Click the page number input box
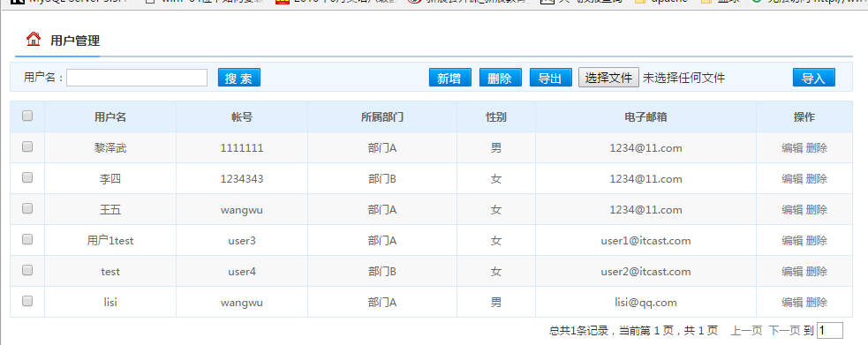Image resolution: width=868 pixels, height=345 pixels. coord(830,331)
